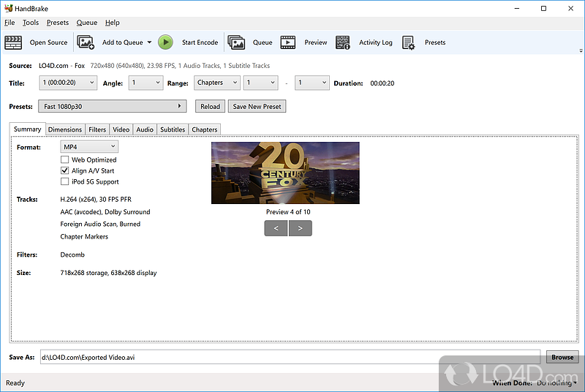Click the "Decomb" filter text
Viewport: 585px width, 392px height.
pos(72,255)
